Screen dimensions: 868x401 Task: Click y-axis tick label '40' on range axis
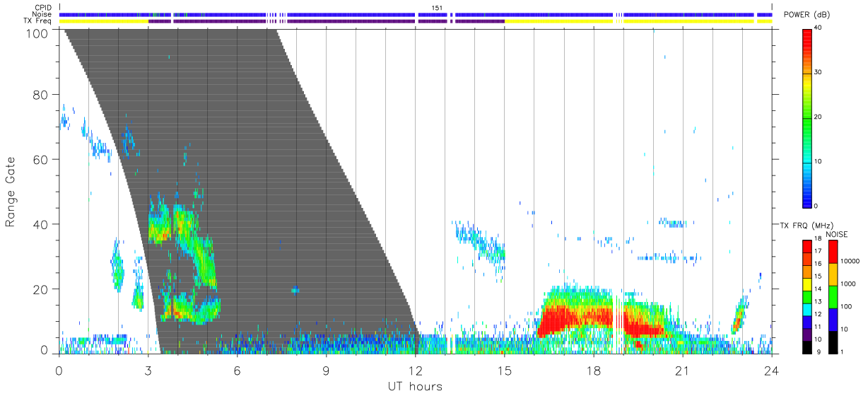pyautogui.click(x=42, y=224)
